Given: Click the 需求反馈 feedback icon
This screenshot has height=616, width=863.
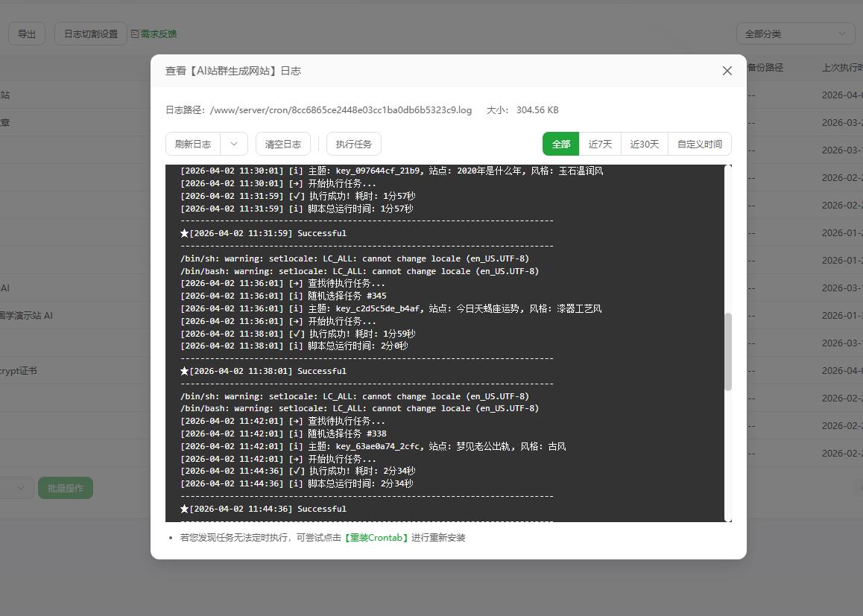Looking at the screenshot, I should coord(135,34).
